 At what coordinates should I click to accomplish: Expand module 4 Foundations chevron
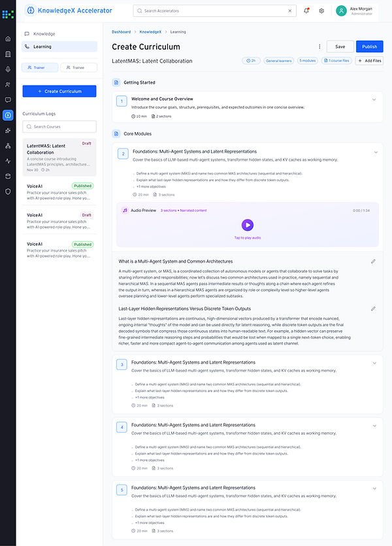tap(374, 426)
